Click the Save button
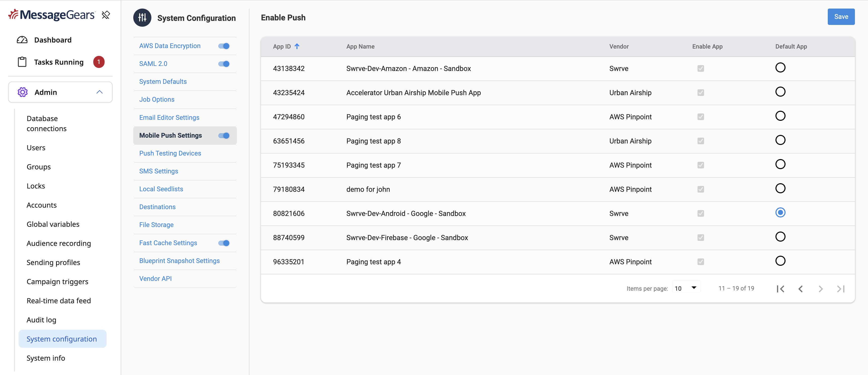This screenshot has width=868, height=375. [841, 17]
